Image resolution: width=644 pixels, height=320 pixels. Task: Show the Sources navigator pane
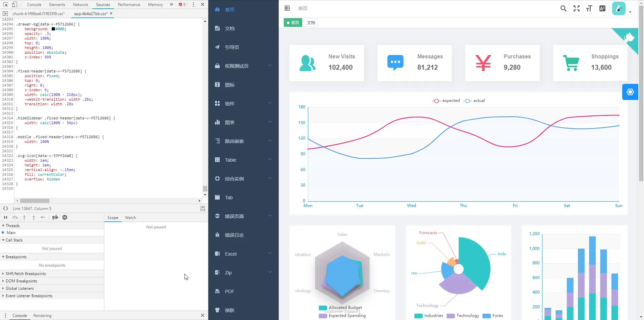tap(5, 13)
